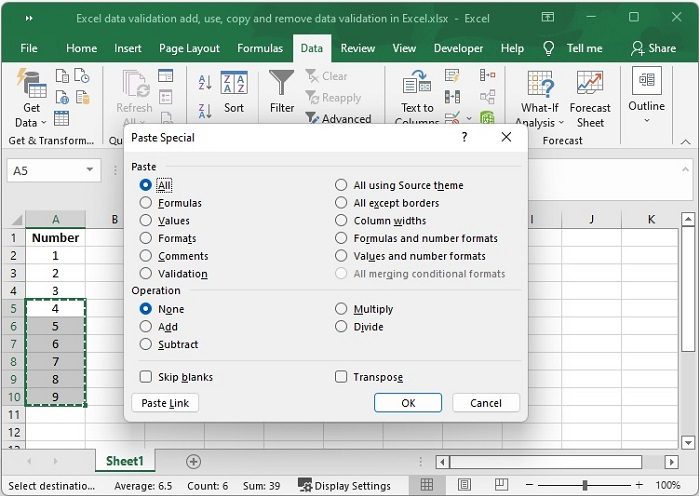Screen dimensions: 700x496
Task: Choose the Validation radio button
Action: click(147, 274)
